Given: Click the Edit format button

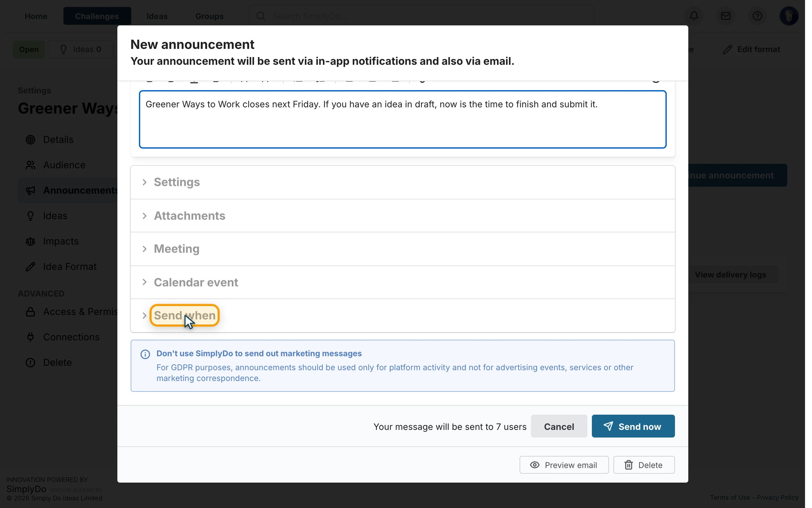Looking at the screenshot, I should pos(752,50).
